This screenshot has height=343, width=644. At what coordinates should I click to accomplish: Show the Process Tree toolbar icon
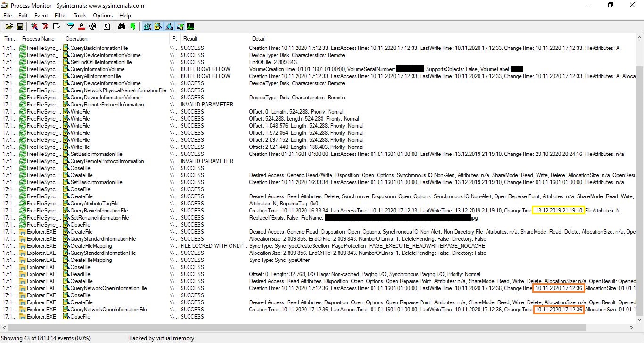pyautogui.click(x=107, y=26)
